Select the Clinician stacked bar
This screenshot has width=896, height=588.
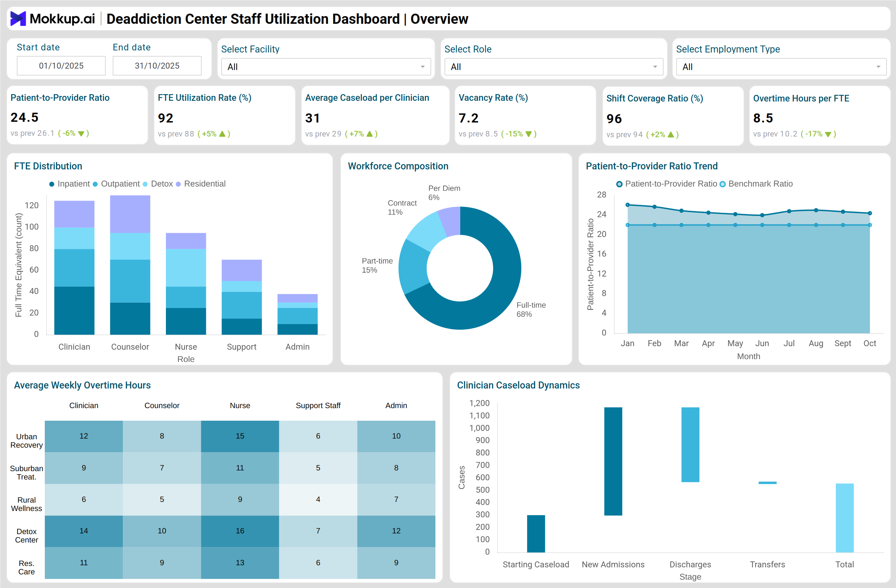pos(74,268)
